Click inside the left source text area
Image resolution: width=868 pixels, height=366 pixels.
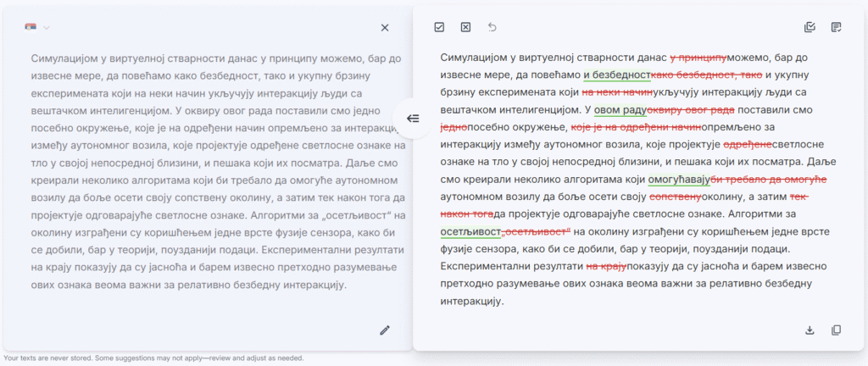pyautogui.click(x=203, y=169)
